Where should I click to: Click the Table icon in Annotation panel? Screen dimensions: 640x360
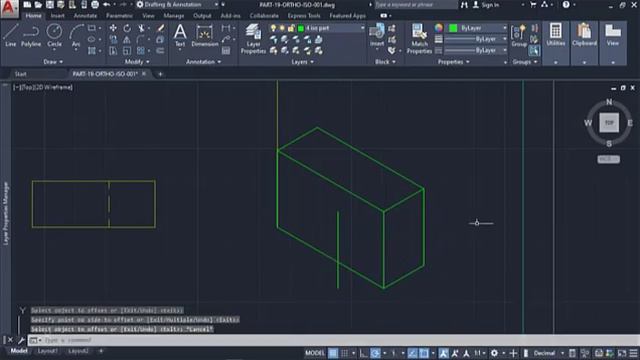click(x=226, y=51)
